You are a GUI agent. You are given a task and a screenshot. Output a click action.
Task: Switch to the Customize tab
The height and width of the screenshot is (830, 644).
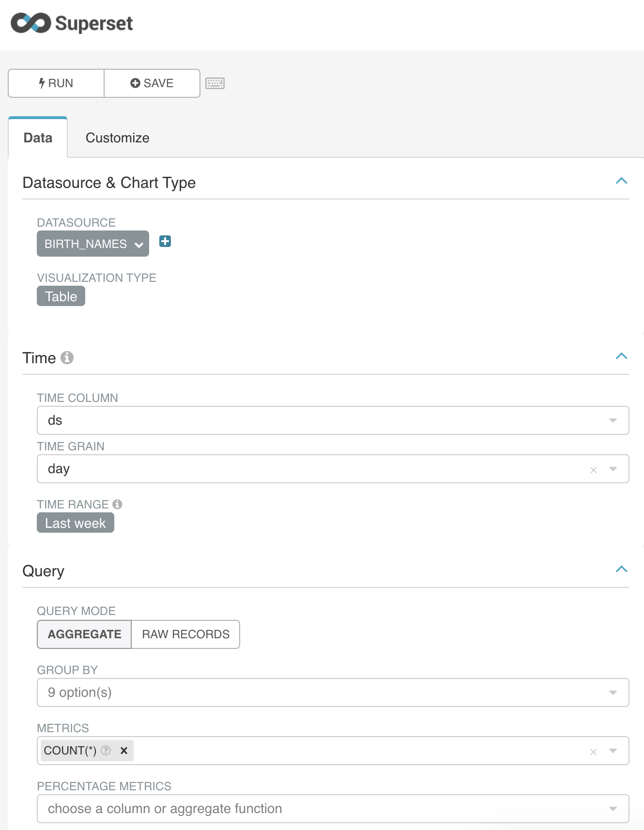(118, 138)
